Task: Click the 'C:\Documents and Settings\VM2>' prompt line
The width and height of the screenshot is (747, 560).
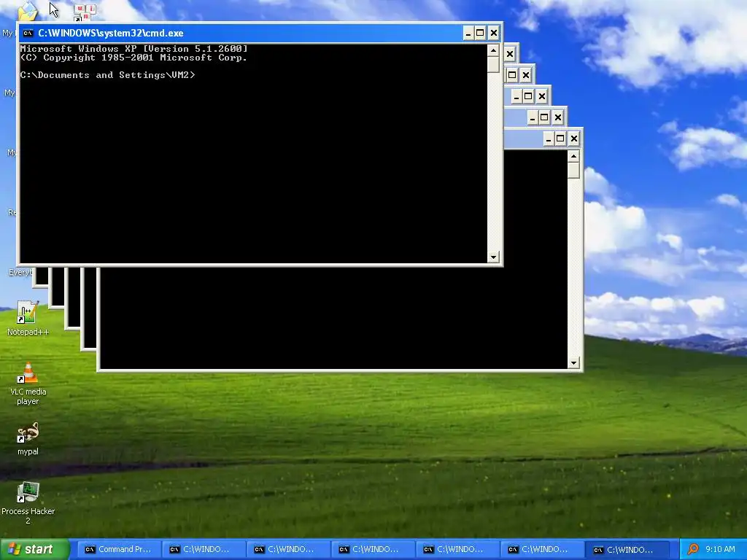Action: click(x=108, y=75)
